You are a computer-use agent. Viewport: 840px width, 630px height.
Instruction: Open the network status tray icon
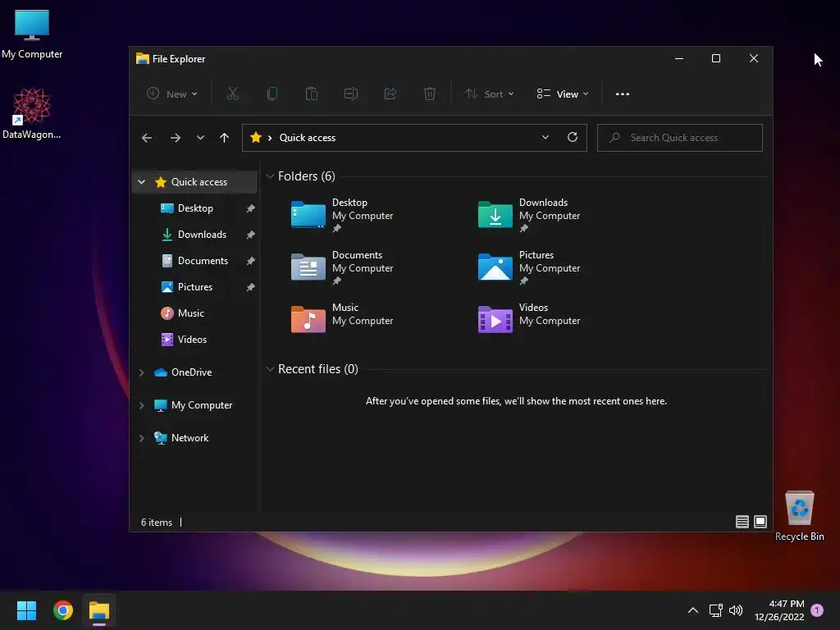715,610
